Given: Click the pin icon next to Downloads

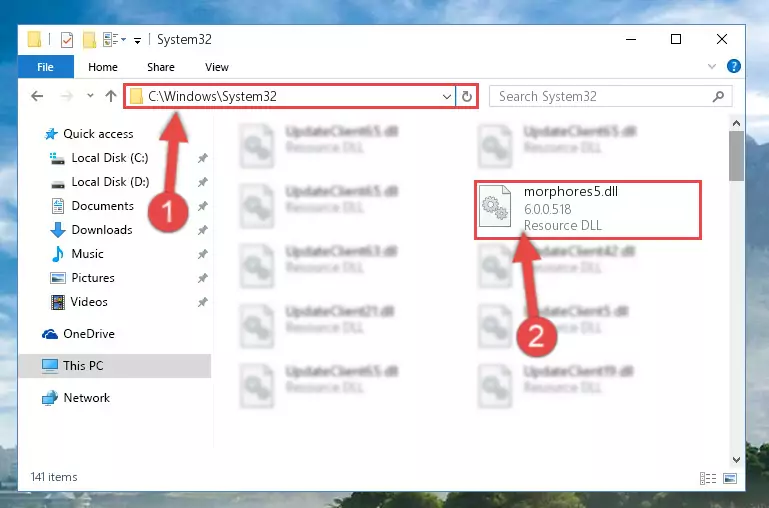Looking at the screenshot, I should tap(202, 230).
